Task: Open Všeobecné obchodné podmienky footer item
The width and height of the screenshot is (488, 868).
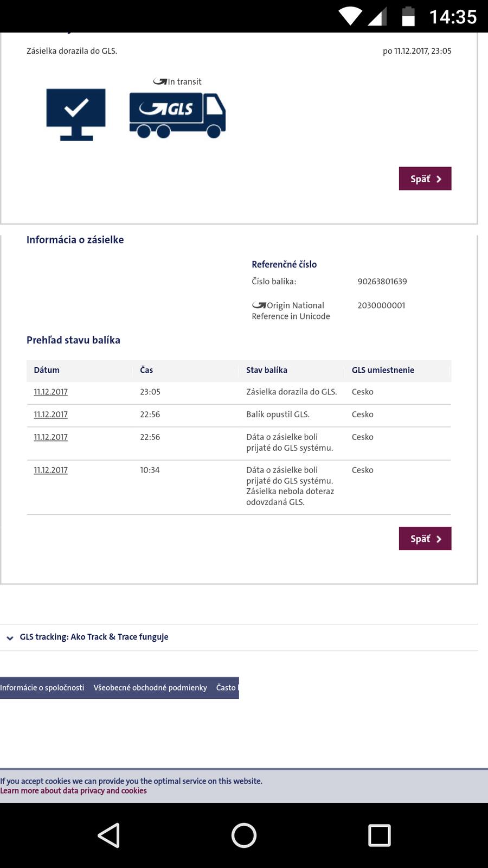Action: coord(150,687)
